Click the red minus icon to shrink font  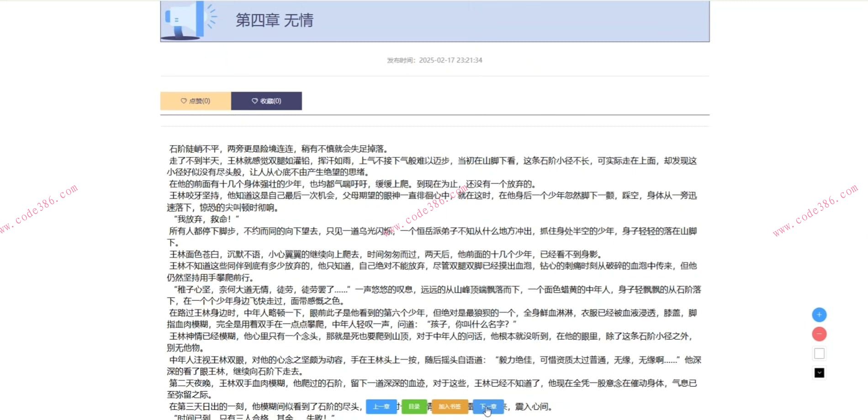point(819,334)
